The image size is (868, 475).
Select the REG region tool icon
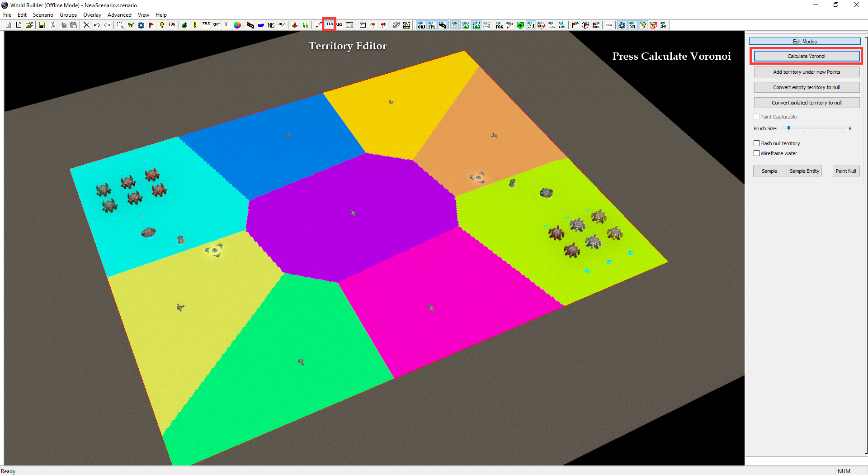point(340,25)
